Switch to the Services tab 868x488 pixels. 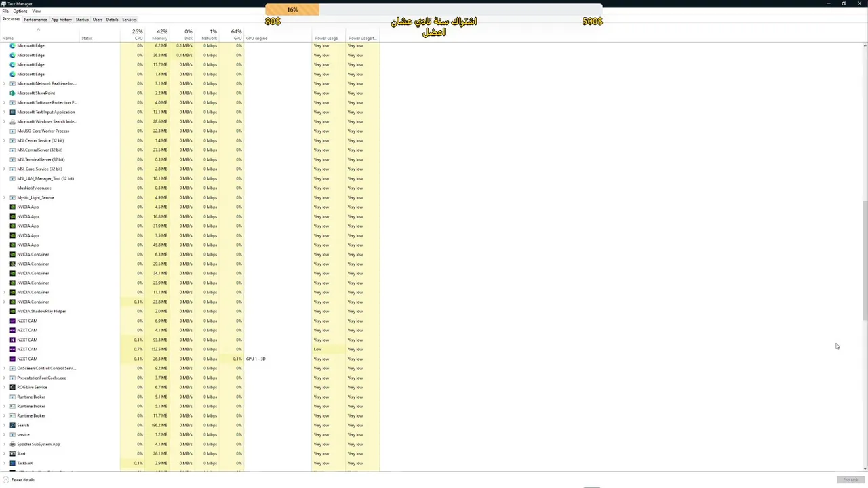(x=129, y=20)
